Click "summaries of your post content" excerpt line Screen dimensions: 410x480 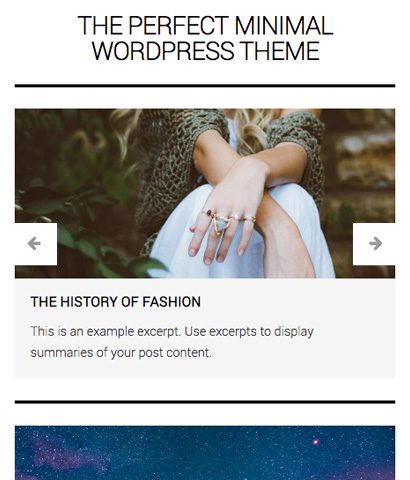coord(121,353)
